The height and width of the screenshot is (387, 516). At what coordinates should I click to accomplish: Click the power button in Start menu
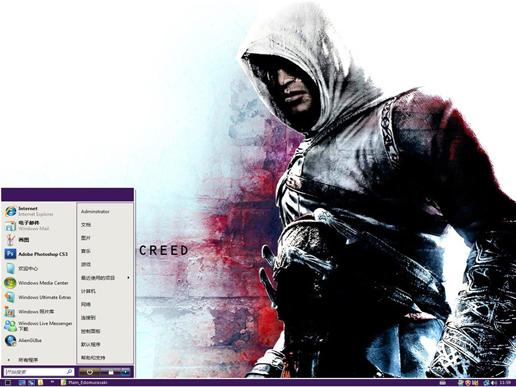coord(89,372)
